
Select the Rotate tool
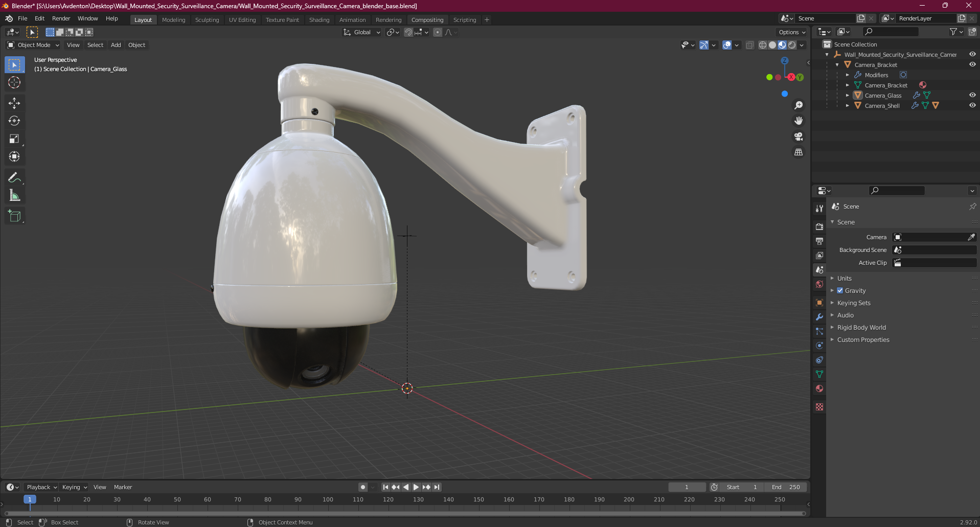(x=14, y=121)
